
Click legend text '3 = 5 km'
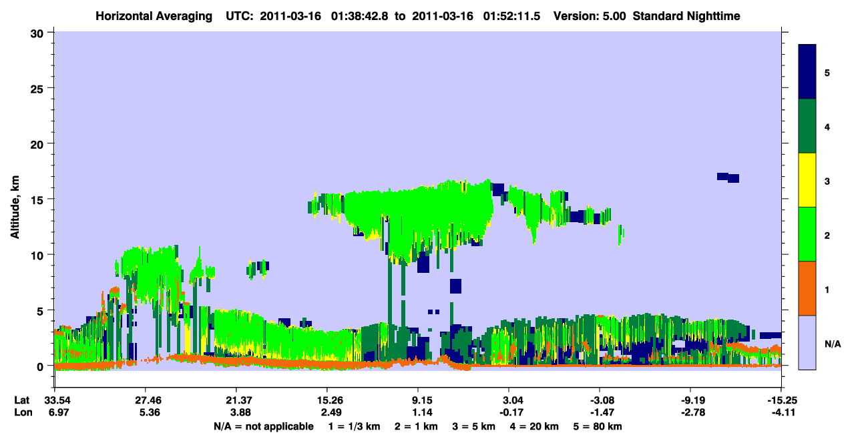coord(473,426)
